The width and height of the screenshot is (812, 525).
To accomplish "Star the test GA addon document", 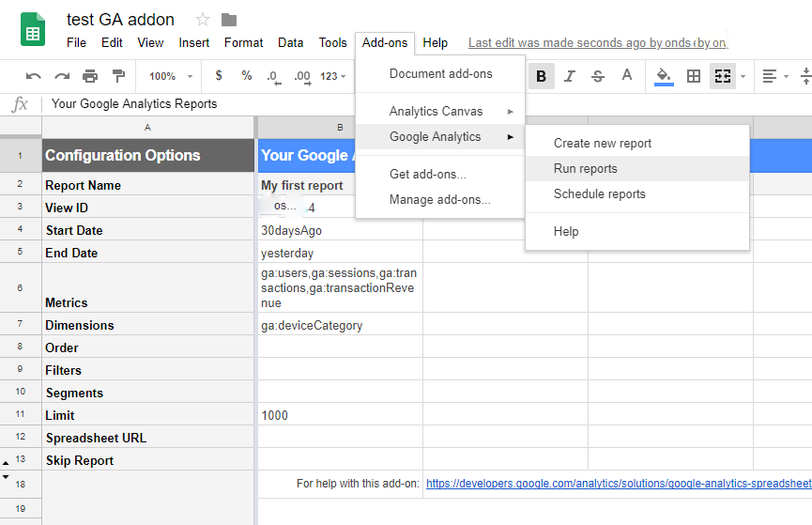I will [203, 20].
